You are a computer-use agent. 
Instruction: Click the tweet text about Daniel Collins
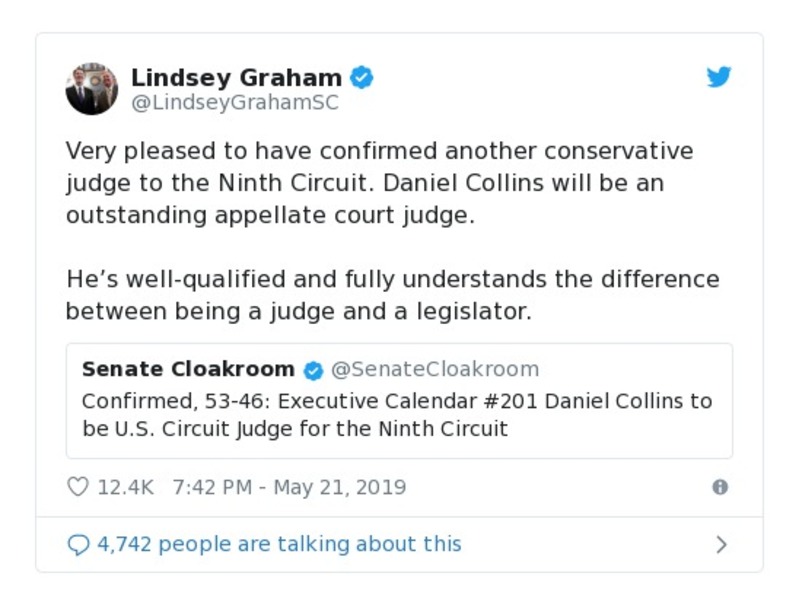(x=379, y=183)
